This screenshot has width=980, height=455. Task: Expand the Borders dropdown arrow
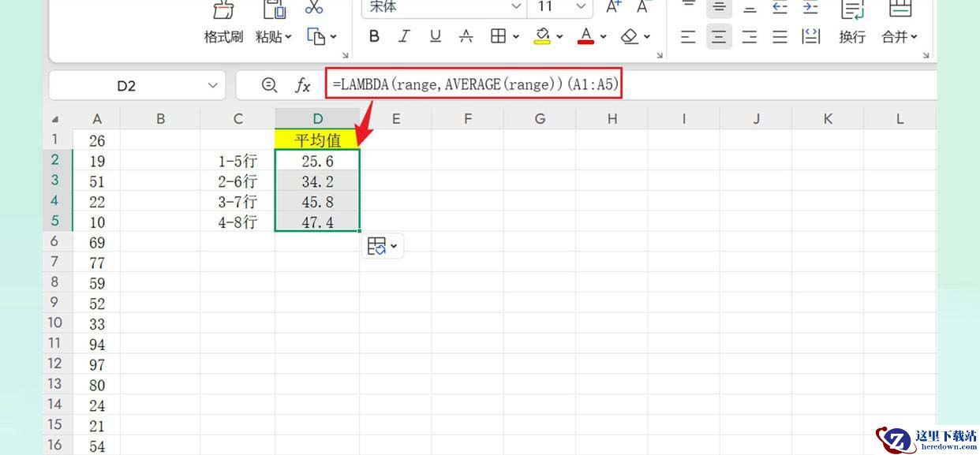tap(516, 36)
